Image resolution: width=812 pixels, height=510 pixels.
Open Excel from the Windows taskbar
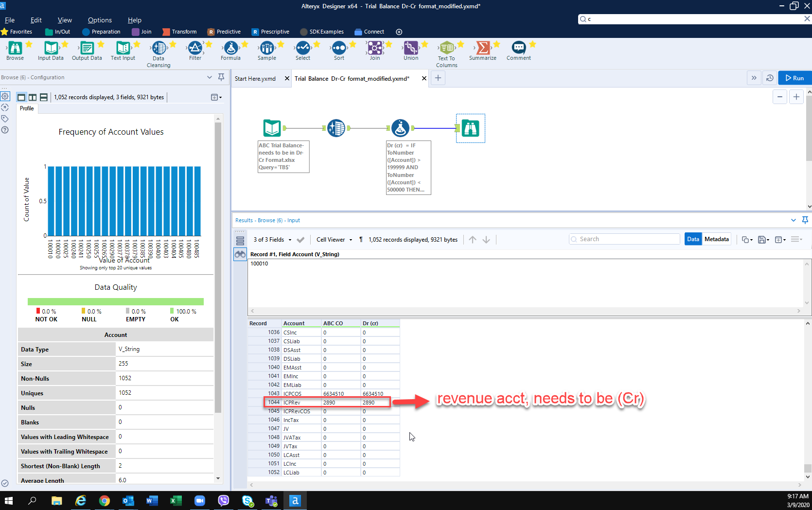(x=176, y=500)
